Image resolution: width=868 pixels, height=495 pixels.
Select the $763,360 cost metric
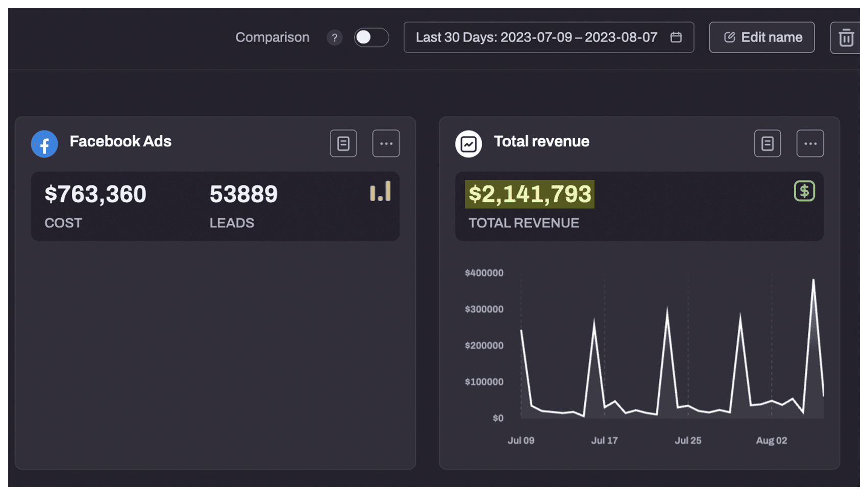(x=95, y=194)
